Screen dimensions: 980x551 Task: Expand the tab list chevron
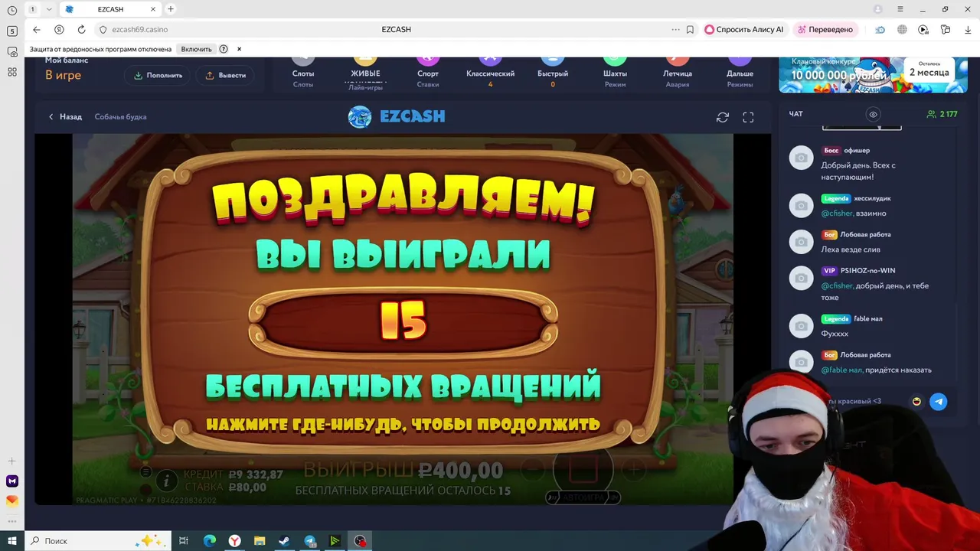click(x=49, y=9)
